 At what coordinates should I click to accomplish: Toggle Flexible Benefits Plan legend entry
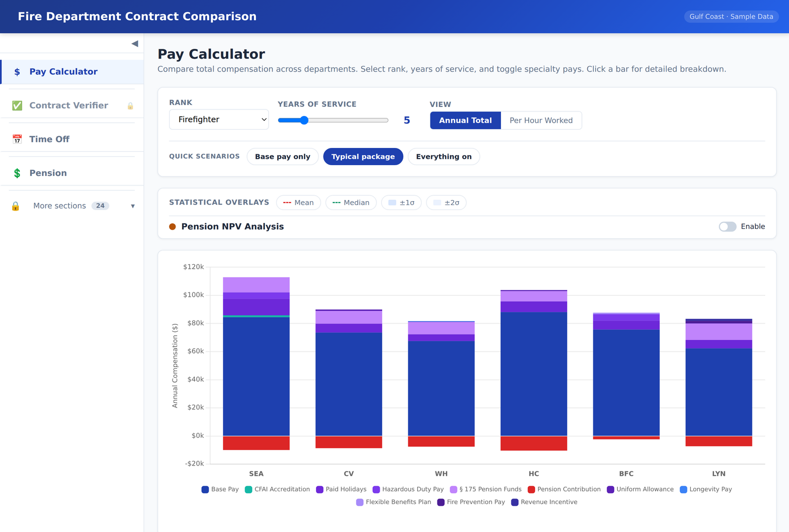[x=394, y=502]
